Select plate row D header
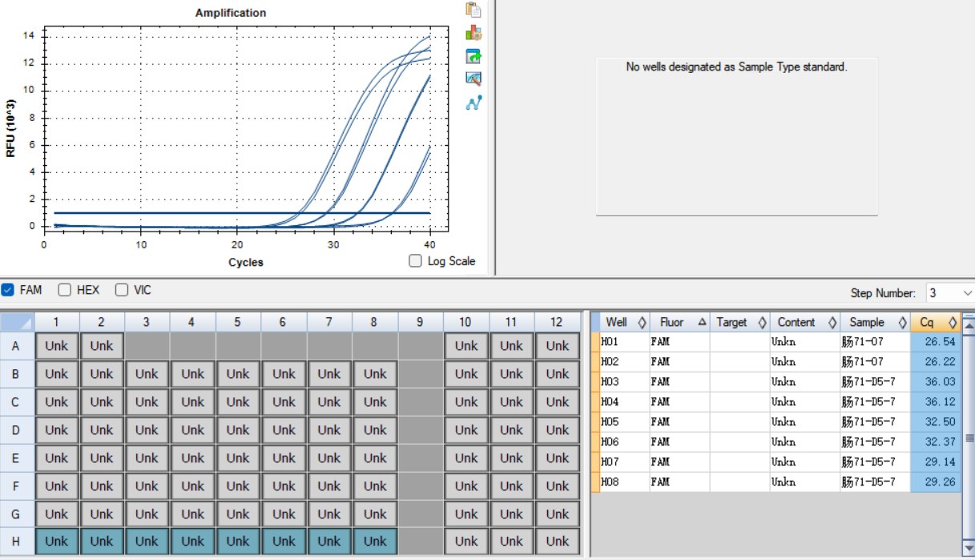Screen dimensions: 975x560 [17, 430]
